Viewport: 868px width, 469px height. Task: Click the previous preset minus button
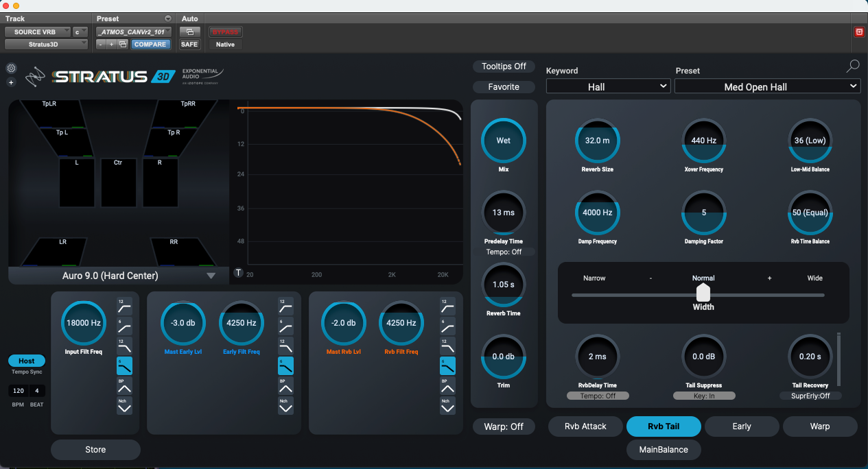(101, 44)
